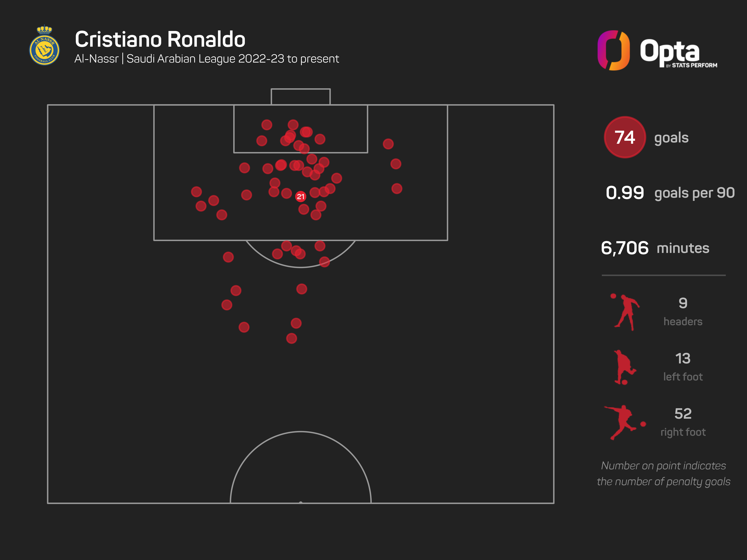The image size is (747, 560).
Task: Click the penalty marker labeled 21
Action: [x=300, y=196]
